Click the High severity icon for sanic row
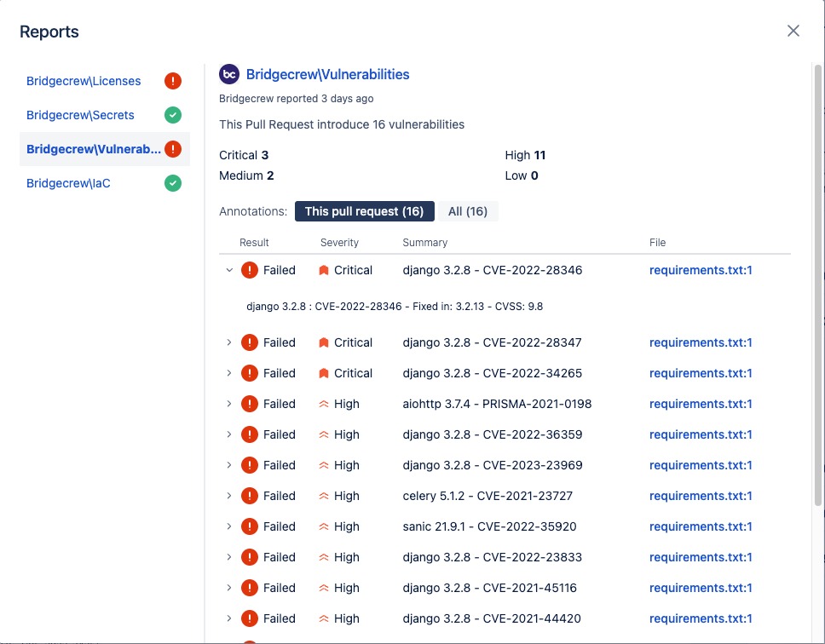 click(324, 526)
